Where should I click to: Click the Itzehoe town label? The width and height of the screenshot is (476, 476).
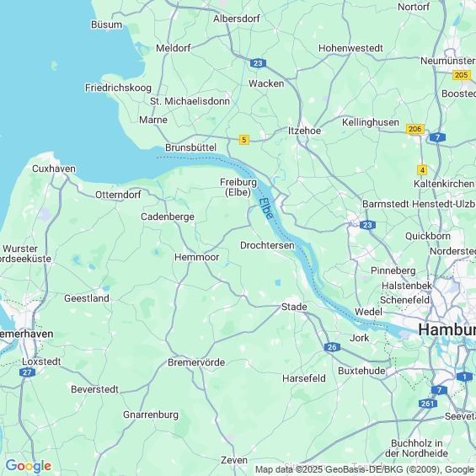click(304, 131)
